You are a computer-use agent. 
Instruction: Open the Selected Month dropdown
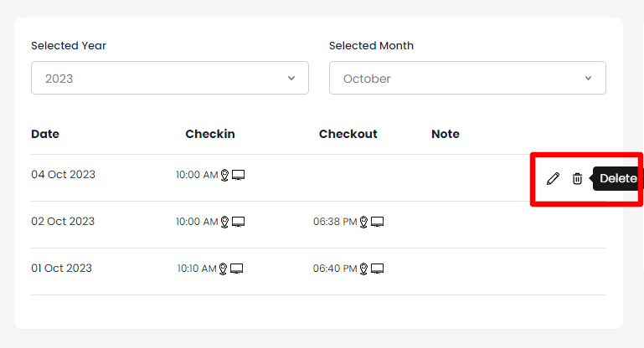(x=467, y=78)
